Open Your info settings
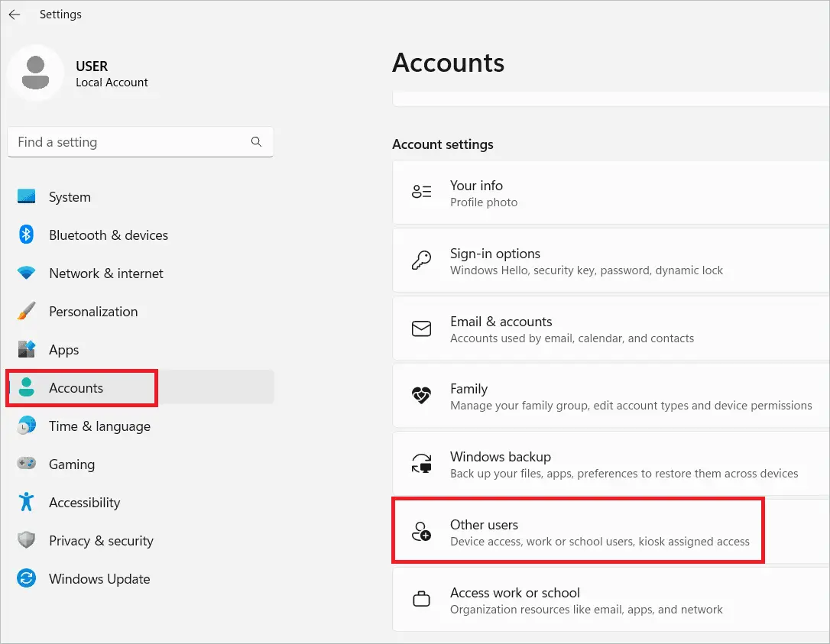Viewport: 830px width, 644px height. coord(611,193)
